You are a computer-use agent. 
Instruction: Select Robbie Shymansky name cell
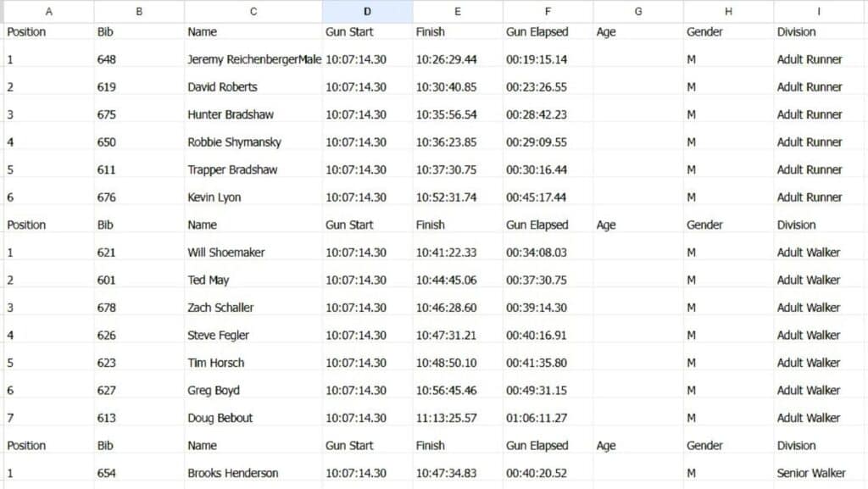tap(253, 142)
